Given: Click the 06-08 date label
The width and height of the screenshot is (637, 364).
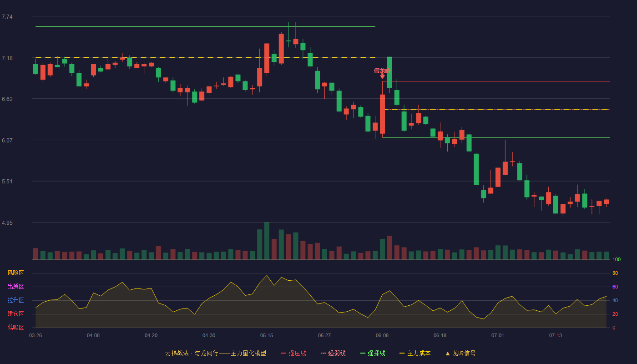Looking at the screenshot, I should click(x=382, y=335).
